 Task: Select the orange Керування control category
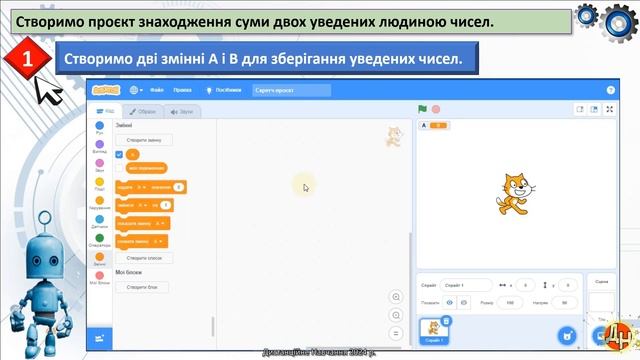tap(100, 203)
